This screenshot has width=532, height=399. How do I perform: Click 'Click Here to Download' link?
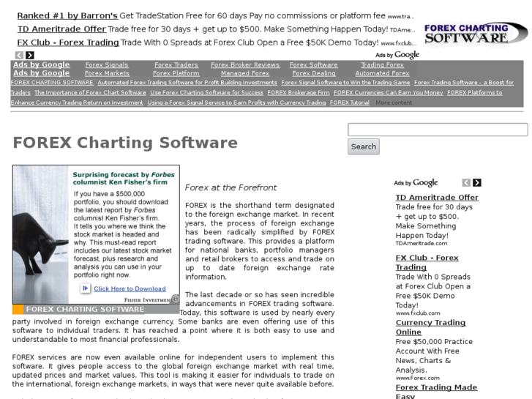[x=130, y=288]
